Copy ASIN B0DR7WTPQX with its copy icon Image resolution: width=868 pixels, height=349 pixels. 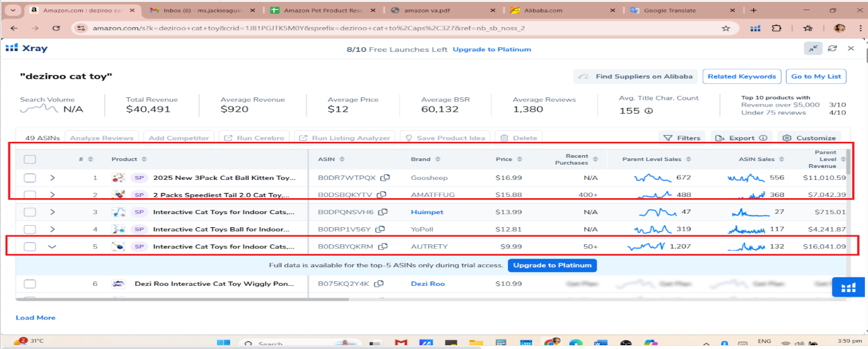coord(384,178)
